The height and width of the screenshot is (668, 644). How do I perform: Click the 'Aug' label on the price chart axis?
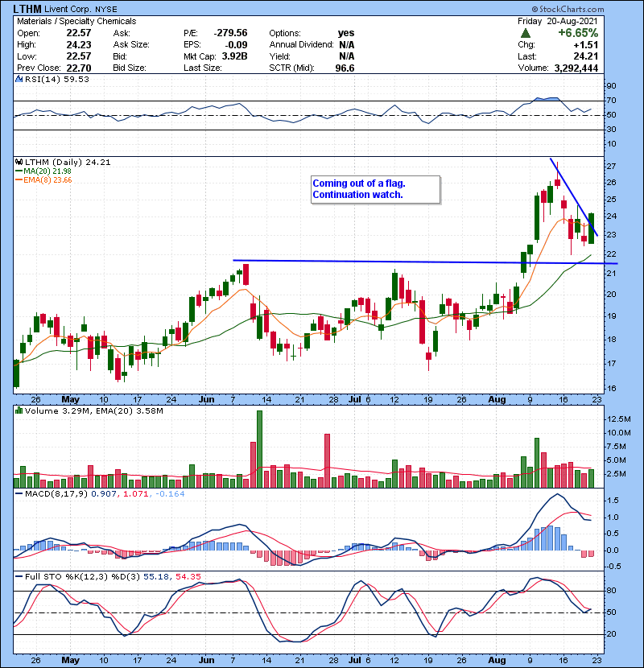tap(497, 399)
